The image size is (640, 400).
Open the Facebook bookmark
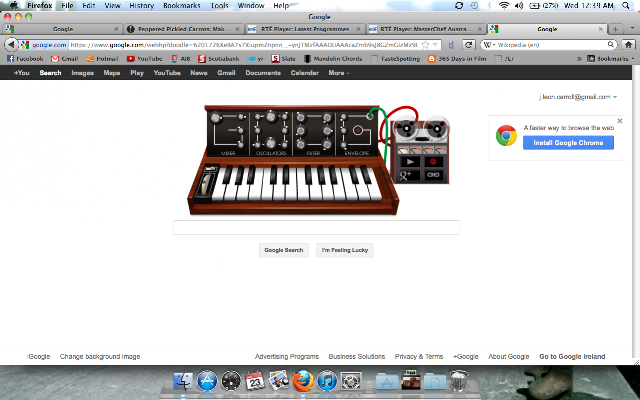click(x=25, y=59)
